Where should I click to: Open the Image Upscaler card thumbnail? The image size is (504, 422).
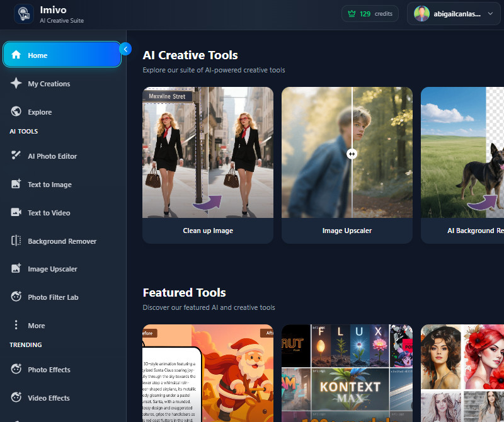[347, 152]
